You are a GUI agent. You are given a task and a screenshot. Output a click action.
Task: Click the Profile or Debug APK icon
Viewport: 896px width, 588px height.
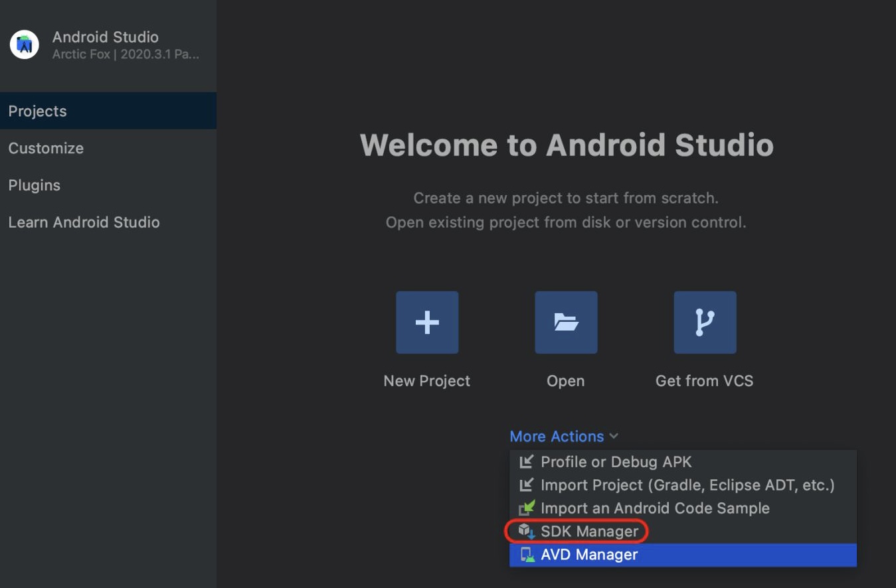pos(527,462)
